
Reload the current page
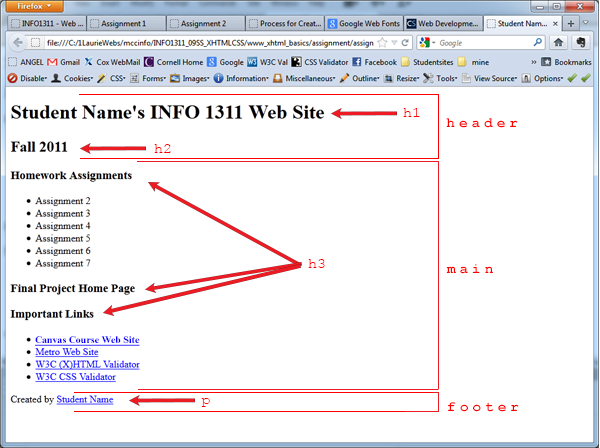pos(405,42)
